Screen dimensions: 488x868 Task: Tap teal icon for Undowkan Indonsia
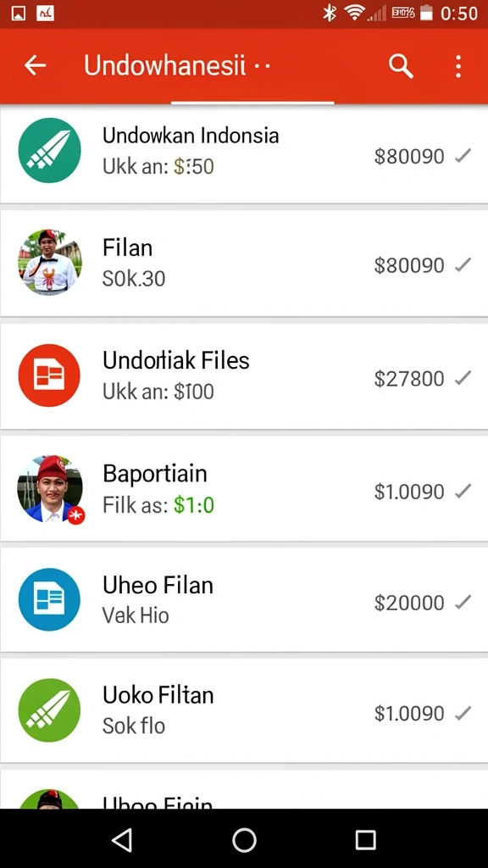(49, 151)
